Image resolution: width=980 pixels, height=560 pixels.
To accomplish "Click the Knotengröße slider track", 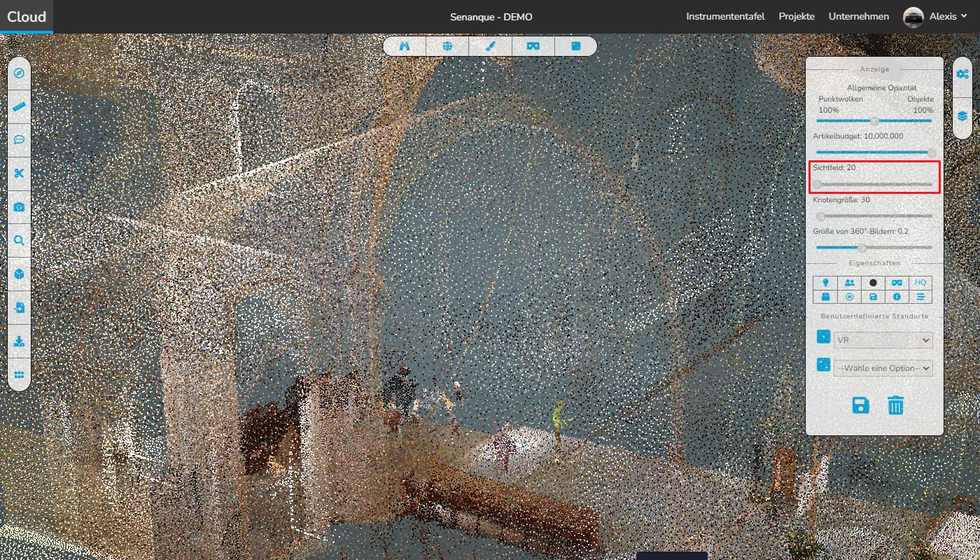I will point(874,216).
